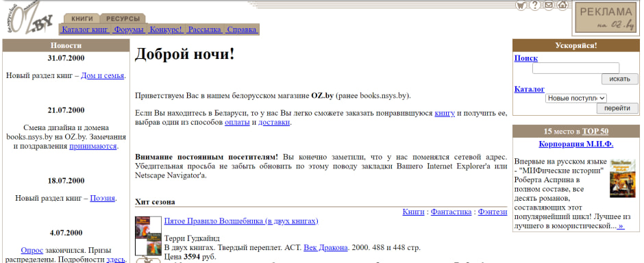Open the Опрос link

[x=32, y=250]
